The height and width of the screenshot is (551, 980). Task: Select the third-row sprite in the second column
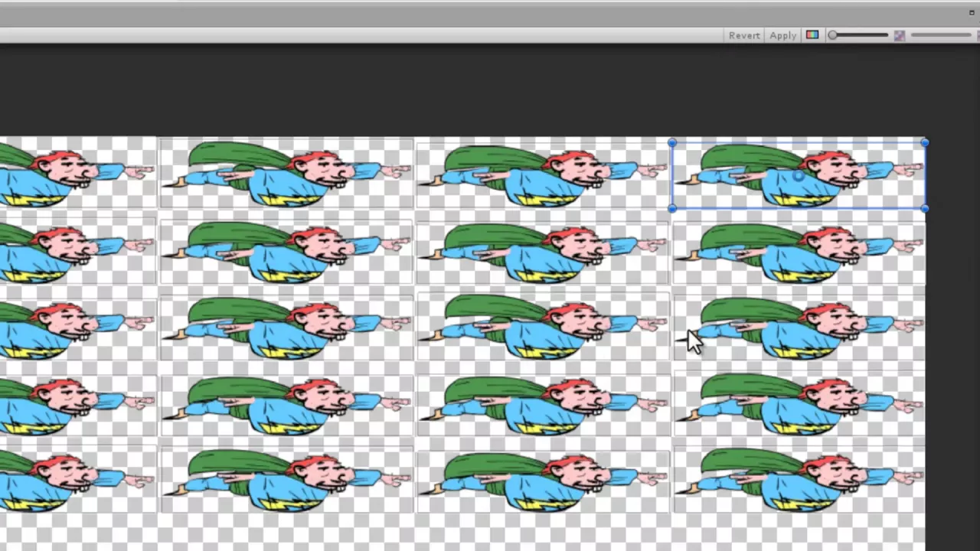(x=286, y=329)
